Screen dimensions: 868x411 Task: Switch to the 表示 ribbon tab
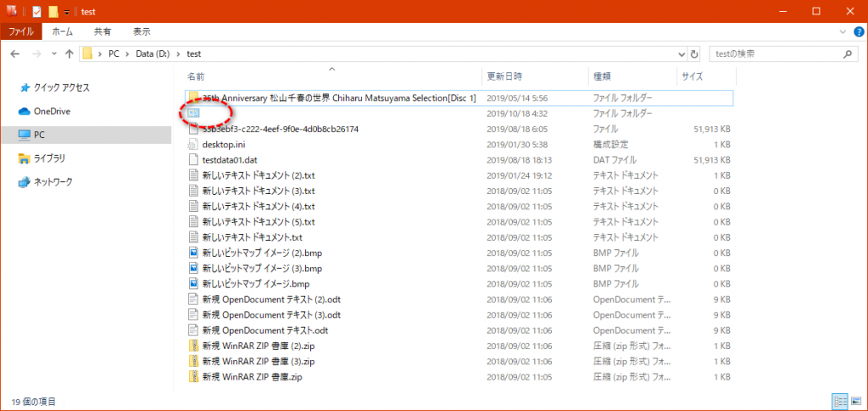pos(142,31)
